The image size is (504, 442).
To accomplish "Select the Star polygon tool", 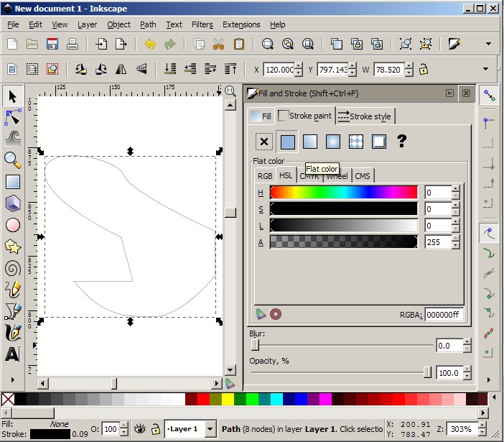I will pyautogui.click(x=12, y=247).
